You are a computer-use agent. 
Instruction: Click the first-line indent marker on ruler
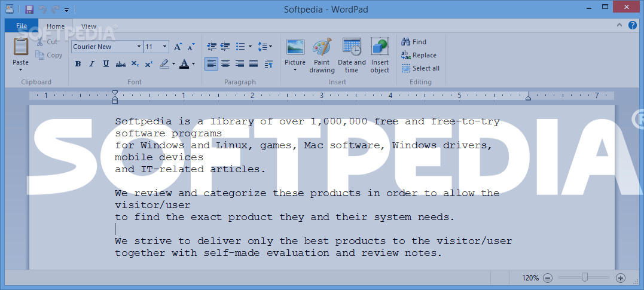coord(115,93)
